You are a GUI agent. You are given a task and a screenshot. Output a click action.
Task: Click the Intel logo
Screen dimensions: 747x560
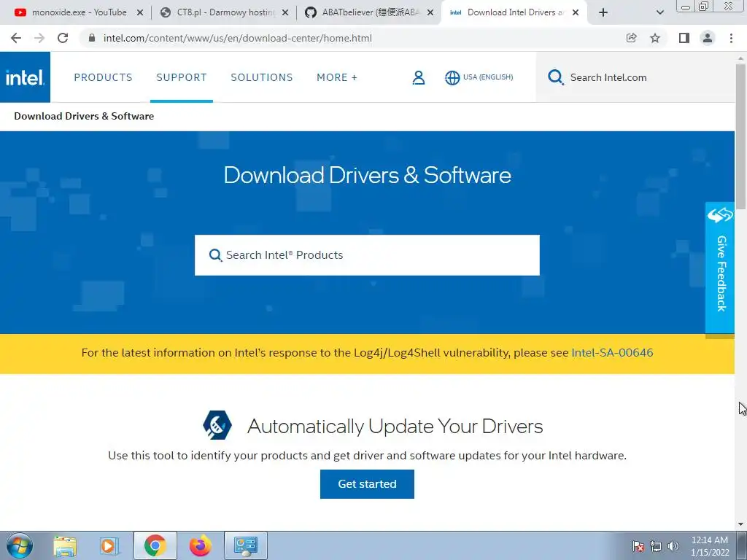pos(25,77)
